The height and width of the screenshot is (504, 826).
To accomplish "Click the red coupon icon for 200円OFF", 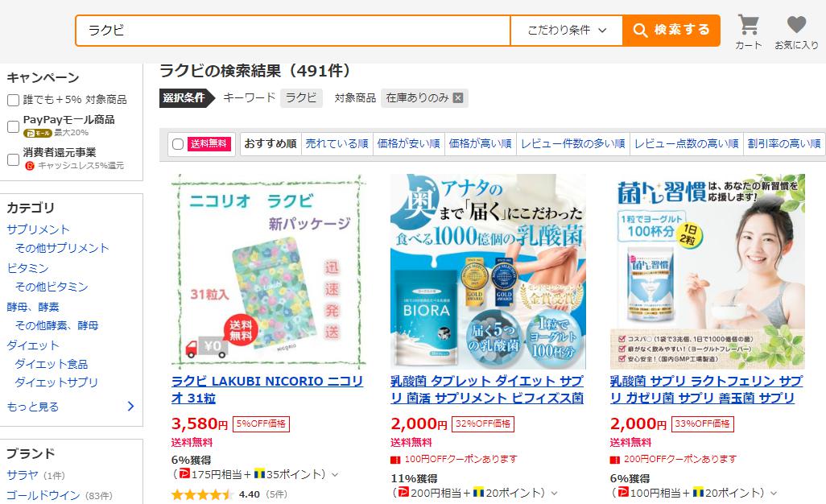I will (615, 460).
